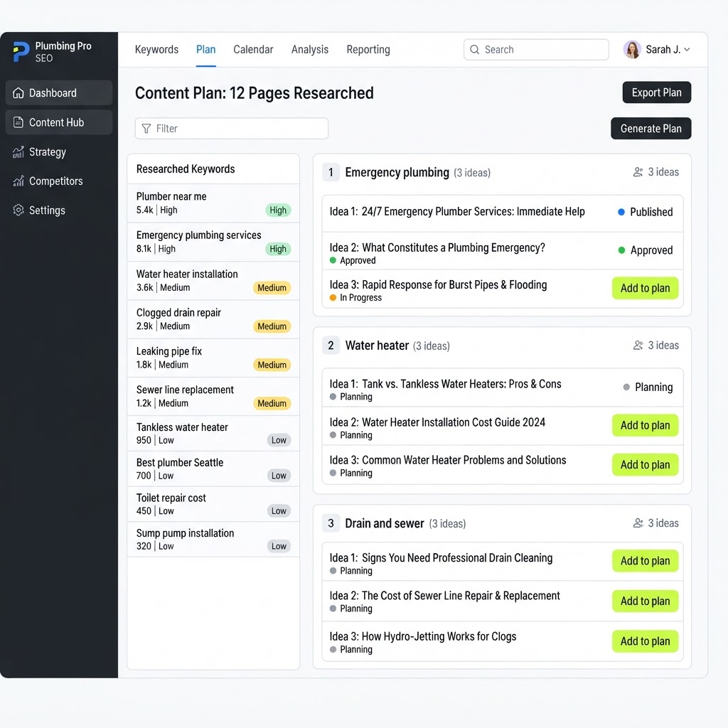Viewport: 728px width, 728px height.
Task: Add Signs You Need Drain Cleaning to plan
Action: 645,561
